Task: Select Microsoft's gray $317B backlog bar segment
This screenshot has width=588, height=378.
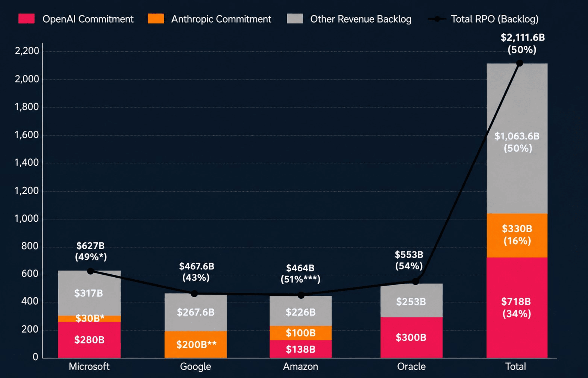Action: pyautogui.click(x=89, y=293)
